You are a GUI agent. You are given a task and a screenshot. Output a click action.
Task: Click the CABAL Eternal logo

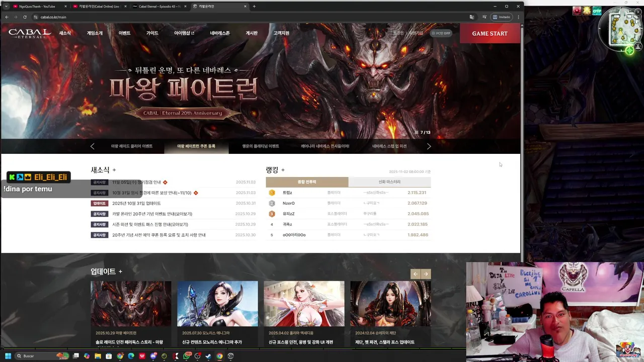(x=30, y=33)
